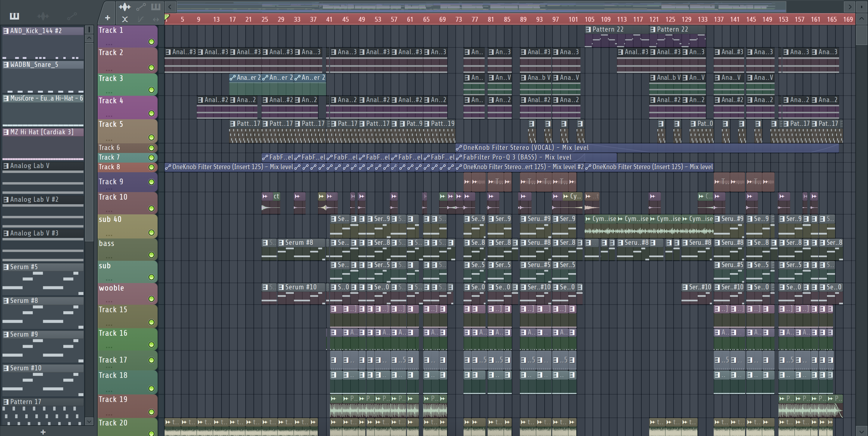
Task: Click the picker panel vertical scrollbar
Action: pyautogui.click(x=89, y=142)
